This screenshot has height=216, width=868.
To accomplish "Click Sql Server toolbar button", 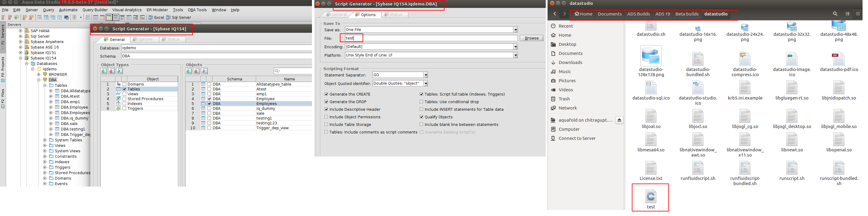I will pyautogui.click(x=179, y=18).
